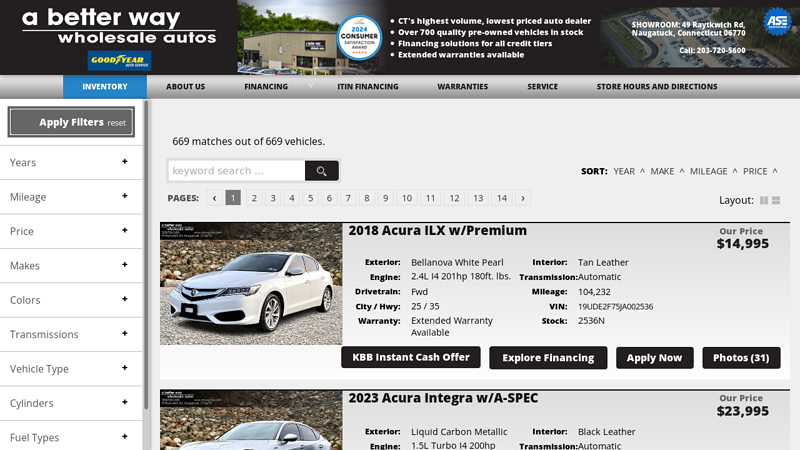The height and width of the screenshot is (450, 800).
Task: Click the keyword search magnifier icon
Action: tap(321, 171)
